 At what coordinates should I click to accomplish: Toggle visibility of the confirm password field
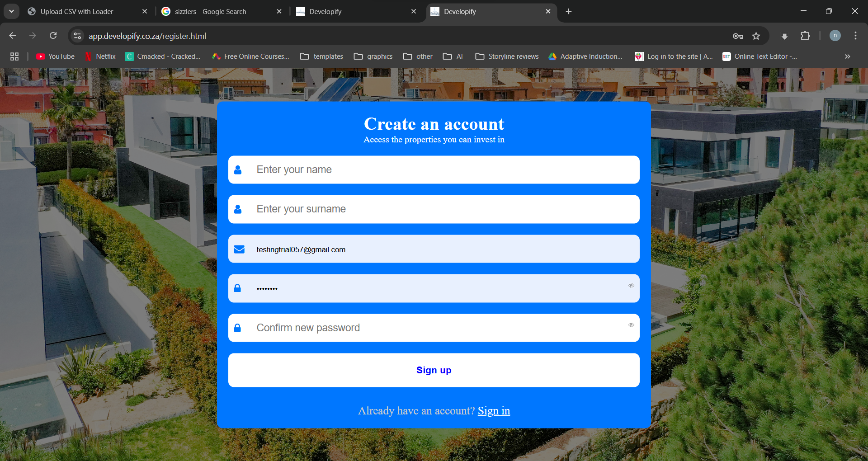click(631, 325)
